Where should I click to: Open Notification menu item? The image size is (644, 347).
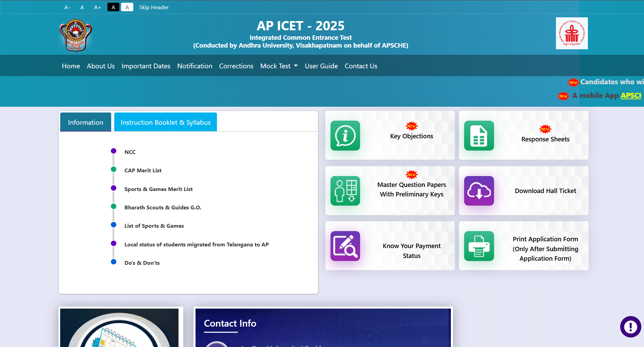pos(194,66)
